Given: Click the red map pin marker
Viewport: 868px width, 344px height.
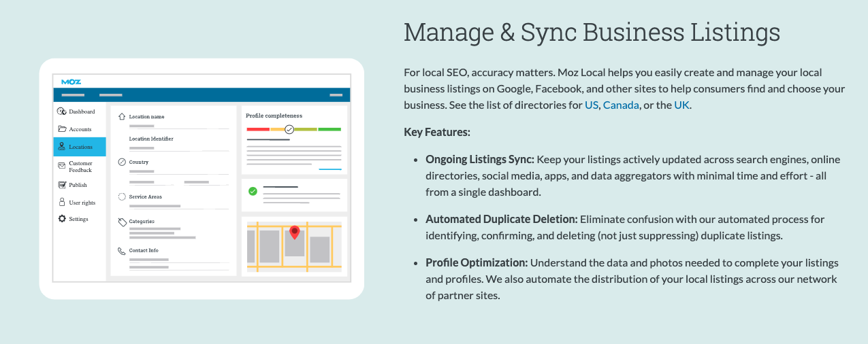Looking at the screenshot, I should point(294,233).
